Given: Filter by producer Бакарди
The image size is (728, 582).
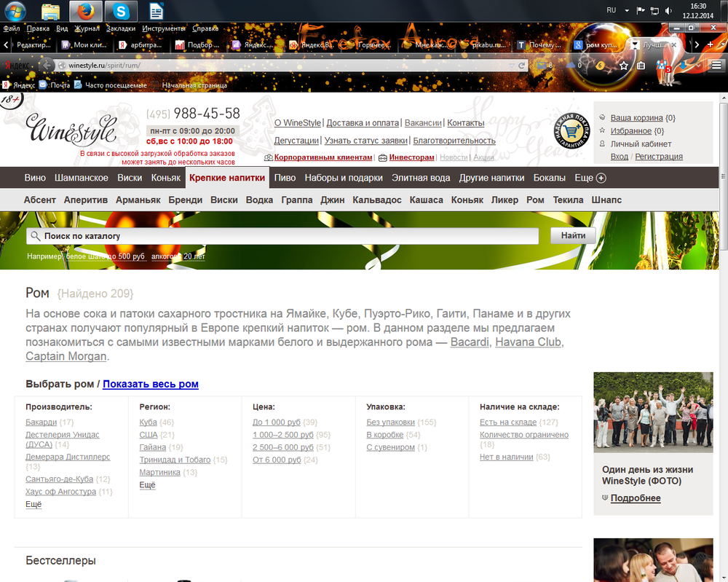Looking at the screenshot, I should [41, 422].
